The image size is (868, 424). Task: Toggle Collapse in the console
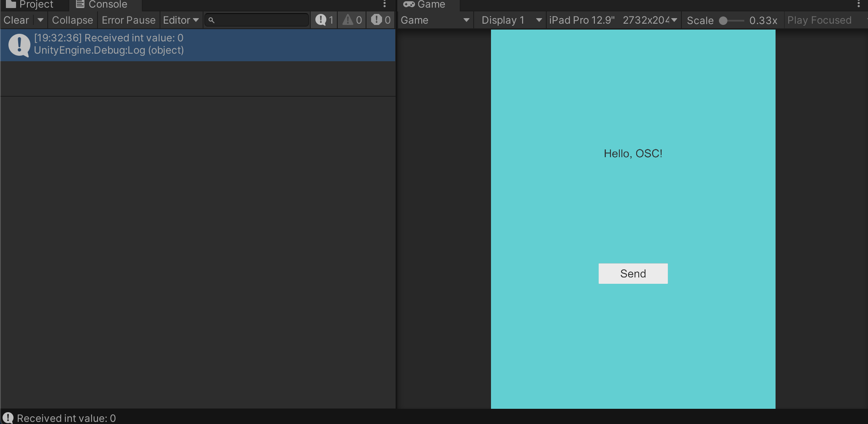pyautogui.click(x=73, y=20)
